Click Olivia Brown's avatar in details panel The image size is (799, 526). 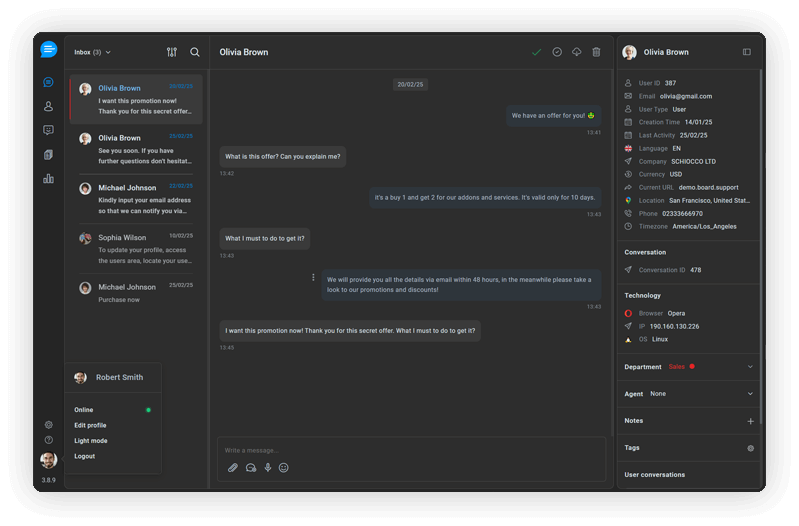(x=629, y=52)
